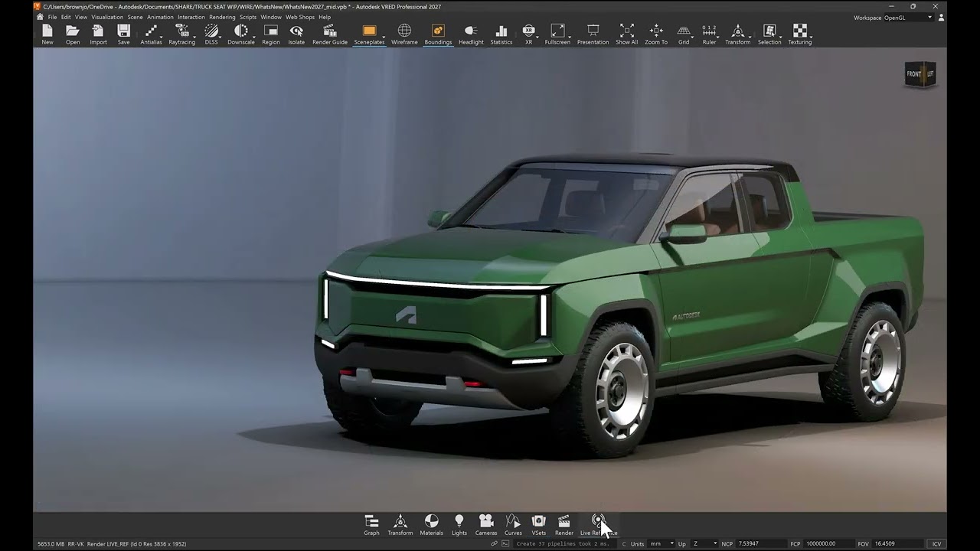This screenshot has width=980, height=551.
Task: Open the Raytracing dropdown arrow
Action: pyautogui.click(x=194, y=37)
